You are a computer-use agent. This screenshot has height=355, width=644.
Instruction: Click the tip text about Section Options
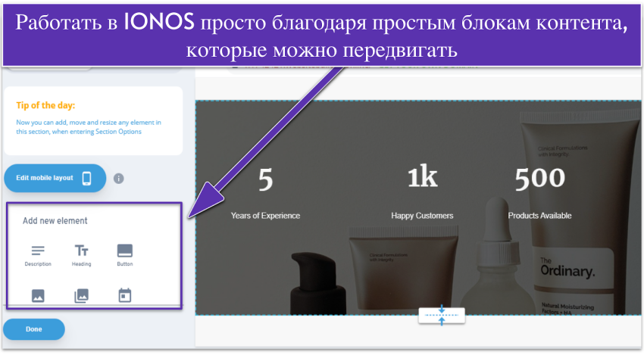[89, 127]
